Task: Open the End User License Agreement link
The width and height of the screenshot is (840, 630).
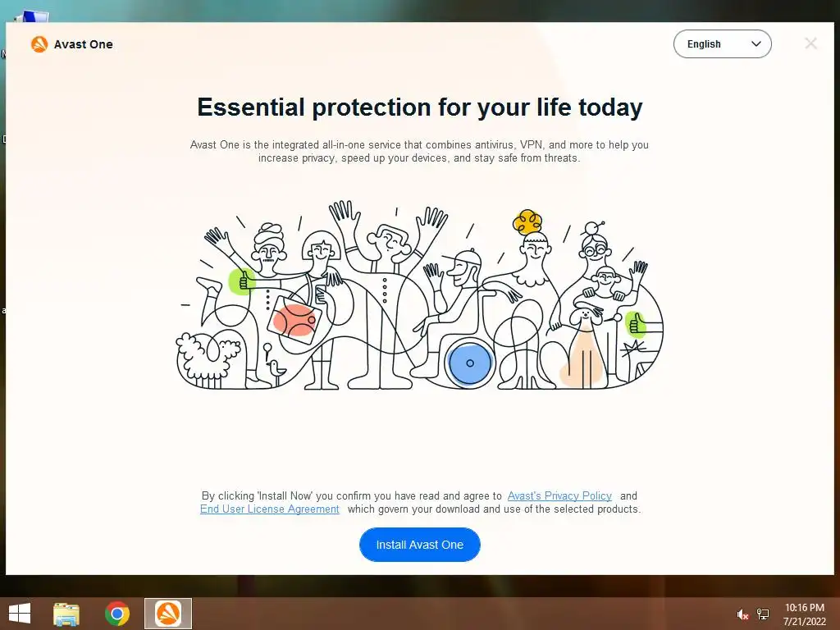Action: point(269,509)
